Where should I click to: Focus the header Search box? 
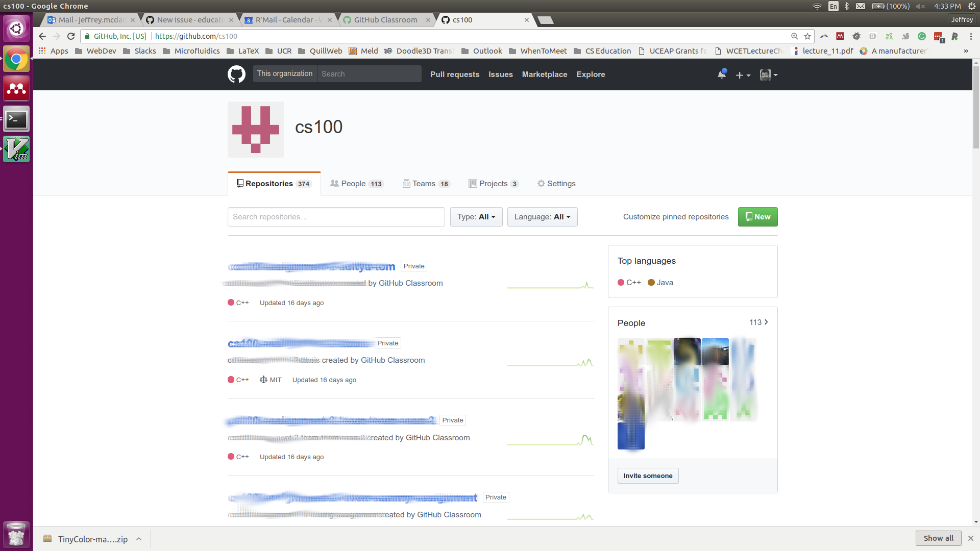[369, 74]
